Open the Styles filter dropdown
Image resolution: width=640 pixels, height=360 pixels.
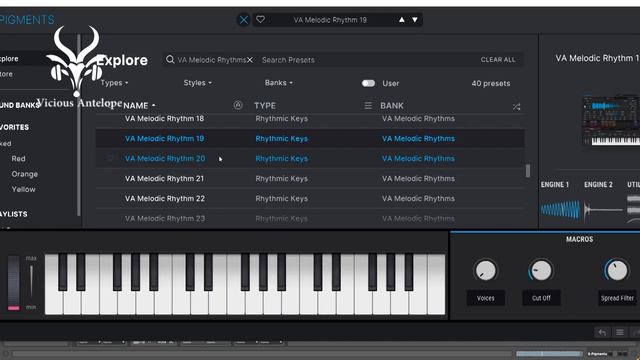pos(198,83)
